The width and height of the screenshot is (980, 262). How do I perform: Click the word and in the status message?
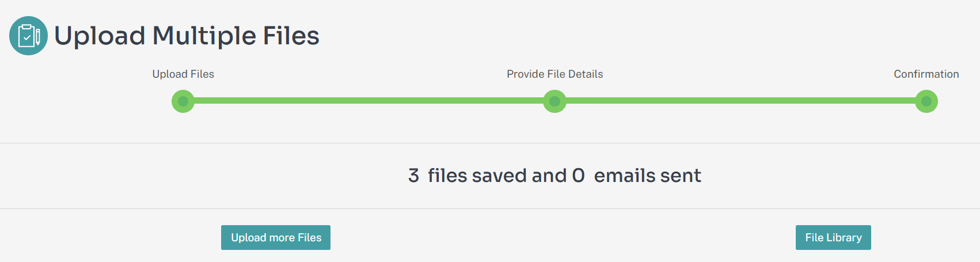(549, 176)
